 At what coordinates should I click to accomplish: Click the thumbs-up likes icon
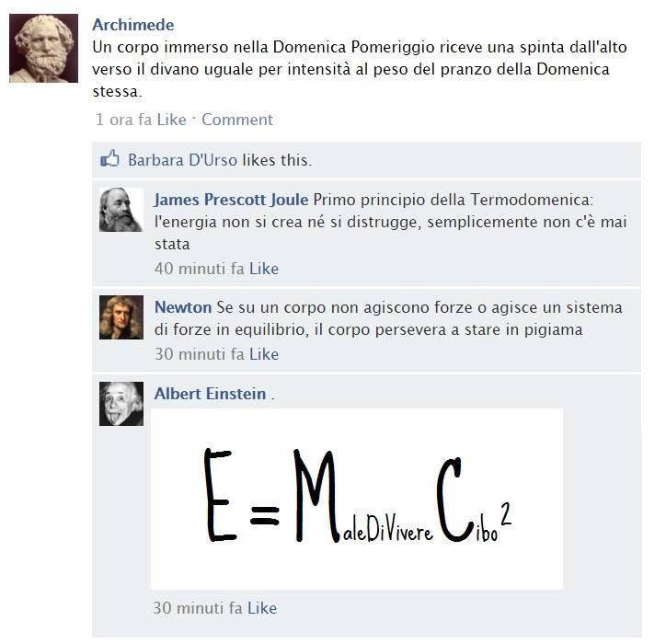click(109, 159)
